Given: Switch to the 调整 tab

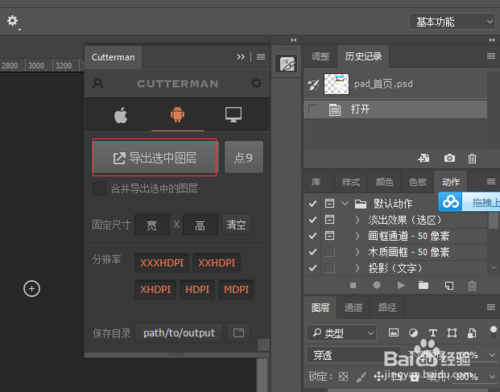Looking at the screenshot, I should point(320,56).
